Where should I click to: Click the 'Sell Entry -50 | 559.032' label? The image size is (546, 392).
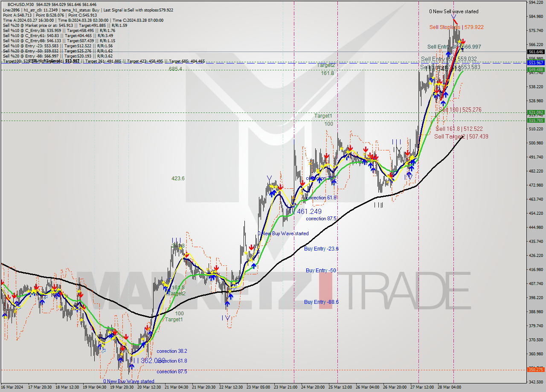pyautogui.click(x=449, y=59)
